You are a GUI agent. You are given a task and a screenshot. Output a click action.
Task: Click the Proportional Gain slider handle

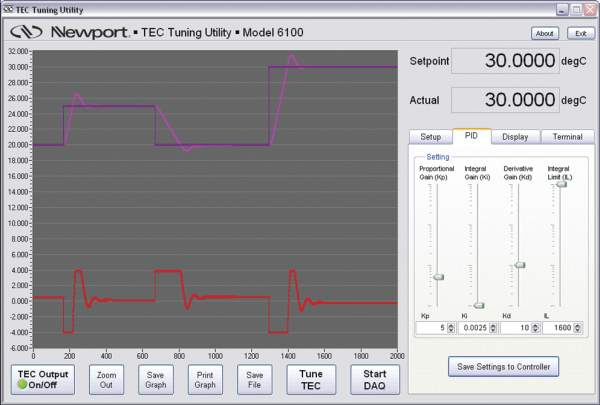(x=437, y=276)
